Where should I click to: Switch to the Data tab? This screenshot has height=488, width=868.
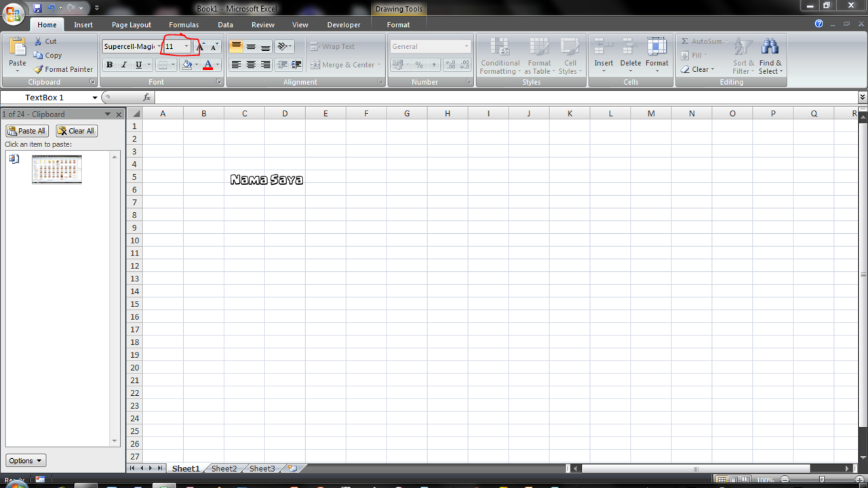click(x=225, y=24)
